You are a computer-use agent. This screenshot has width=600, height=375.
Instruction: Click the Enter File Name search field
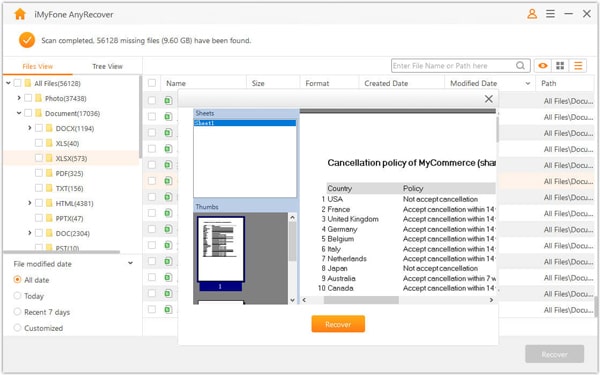[453, 66]
